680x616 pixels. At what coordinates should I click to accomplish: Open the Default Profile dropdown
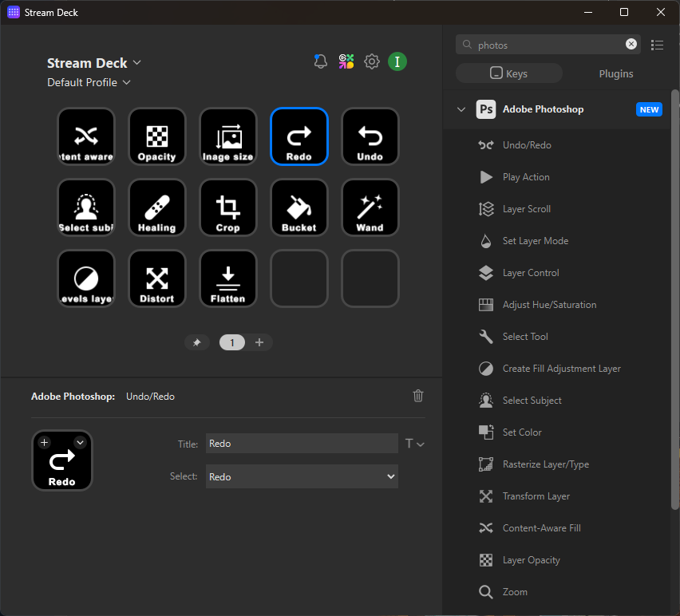pyautogui.click(x=89, y=82)
